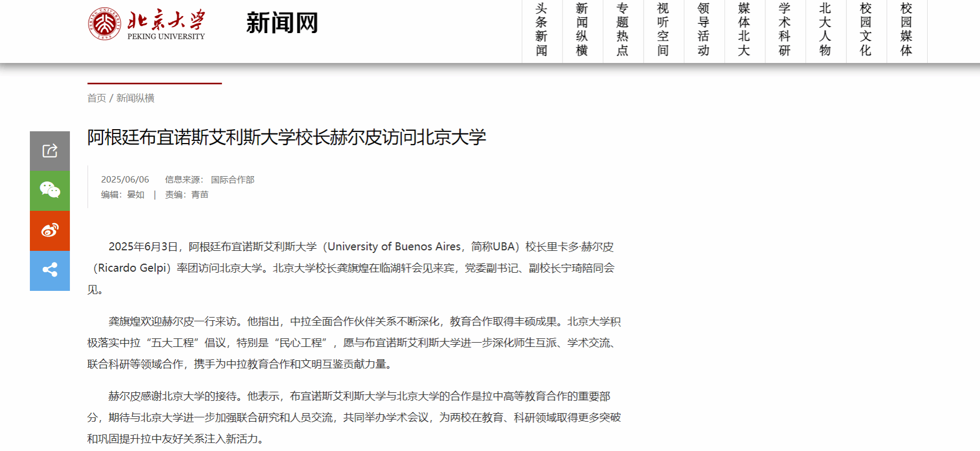Click the blue share network icon
The height and width of the screenshot is (451, 980).
coord(50,270)
